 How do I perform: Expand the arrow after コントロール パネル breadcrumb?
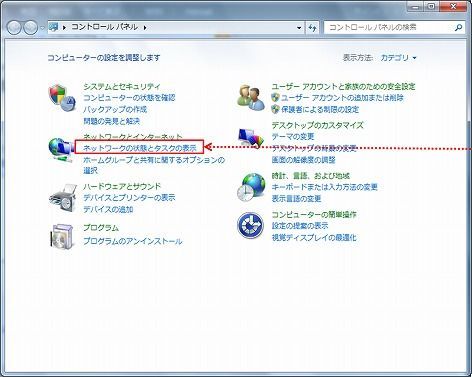[145, 27]
